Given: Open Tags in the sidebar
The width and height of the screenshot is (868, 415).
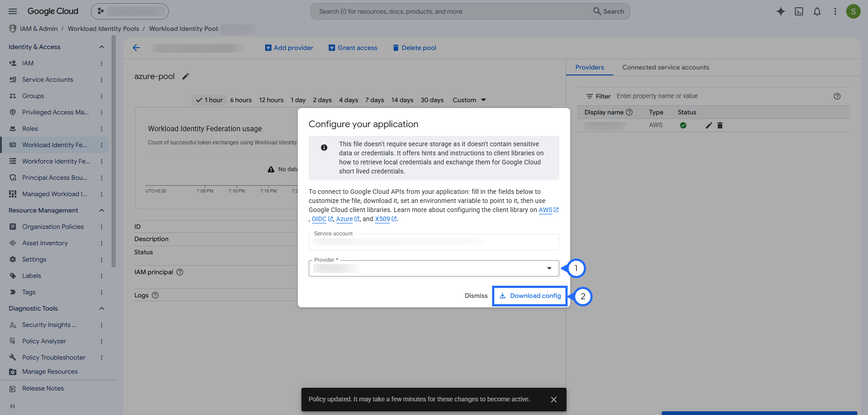Looking at the screenshot, I should 29,292.
